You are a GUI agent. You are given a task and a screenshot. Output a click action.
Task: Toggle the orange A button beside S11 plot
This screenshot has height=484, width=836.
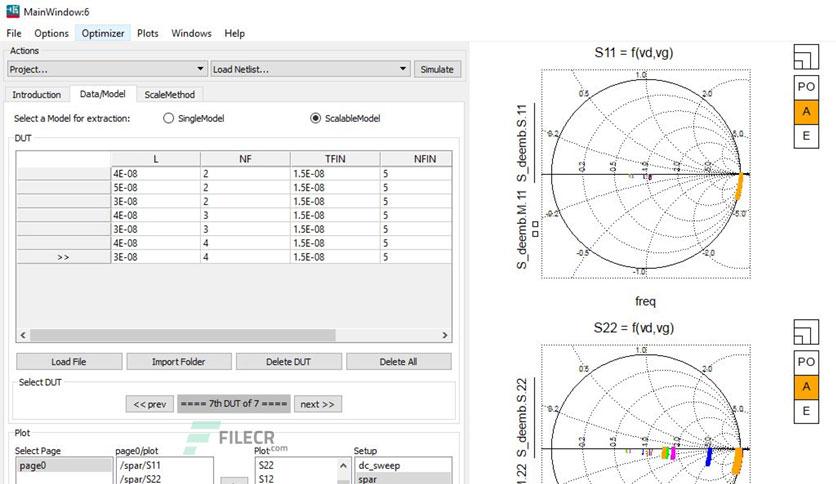click(806, 111)
